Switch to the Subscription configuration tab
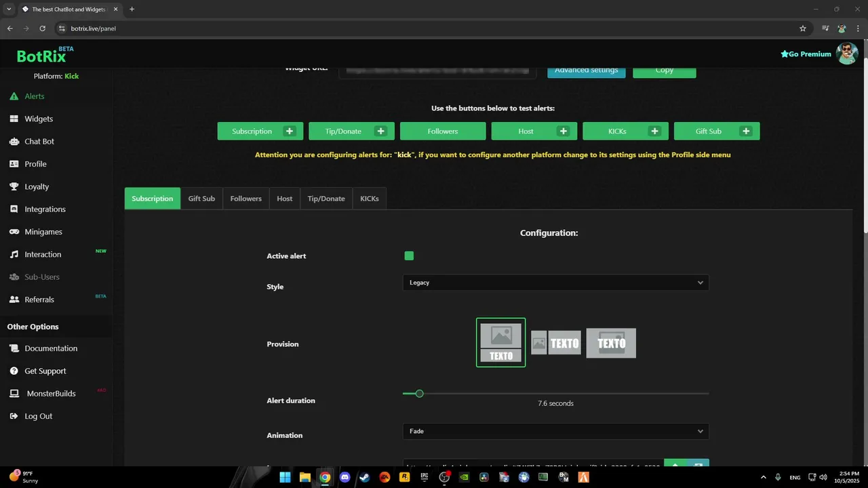Viewport: 868px width, 488px height. pyautogui.click(x=153, y=199)
